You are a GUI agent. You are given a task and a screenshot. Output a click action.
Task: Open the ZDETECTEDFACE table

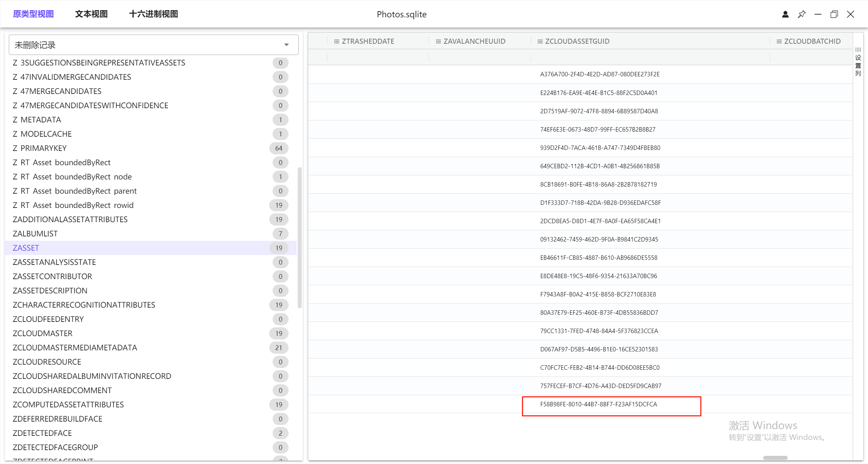point(42,433)
